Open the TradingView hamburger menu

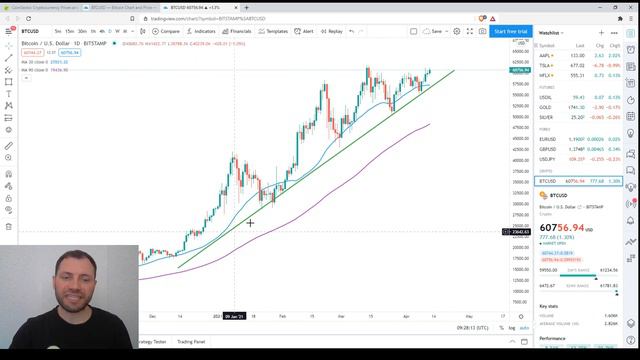point(9,31)
